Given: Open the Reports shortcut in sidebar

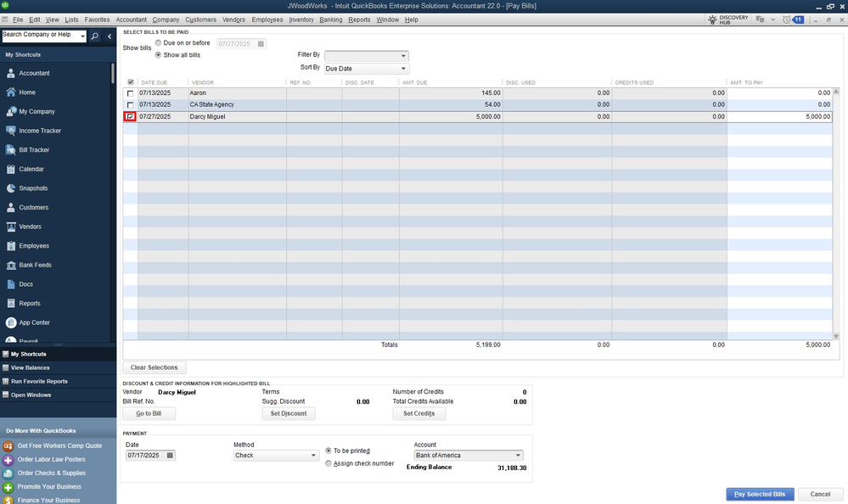Looking at the screenshot, I should pos(29,304).
